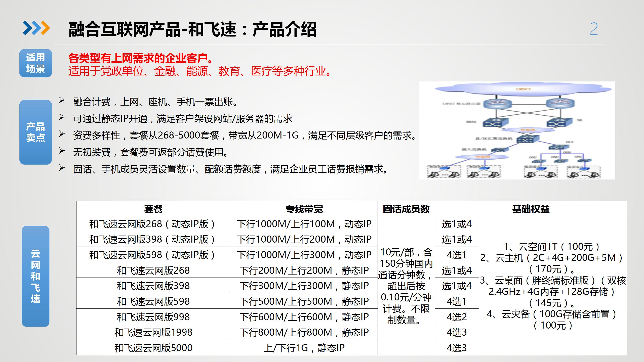Click the cell 和飞速云网版268（动态IP版）
Image resolution: width=644 pixels, height=362 pixels.
pos(153,224)
